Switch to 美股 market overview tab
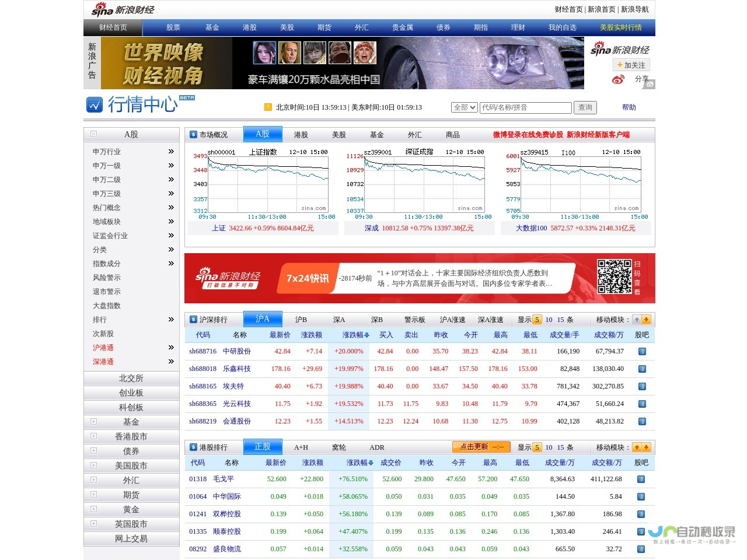Viewport: 747px width, 560px height. (339, 135)
